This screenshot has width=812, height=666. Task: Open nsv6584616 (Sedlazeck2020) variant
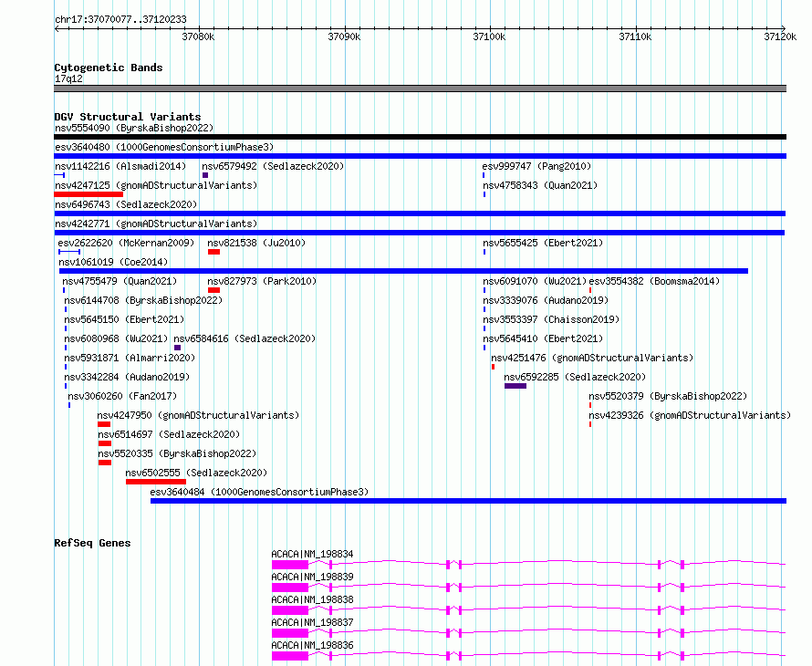pos(245,338)
